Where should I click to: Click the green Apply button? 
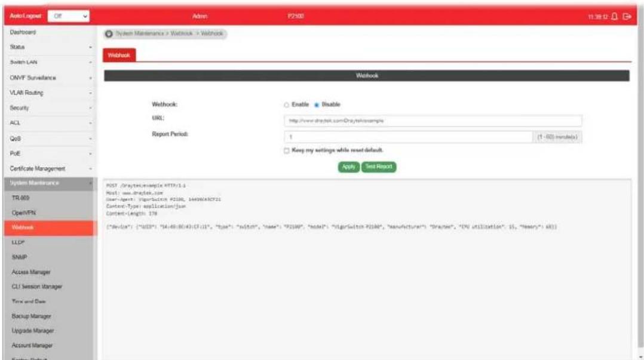click(x=349, y=167)
